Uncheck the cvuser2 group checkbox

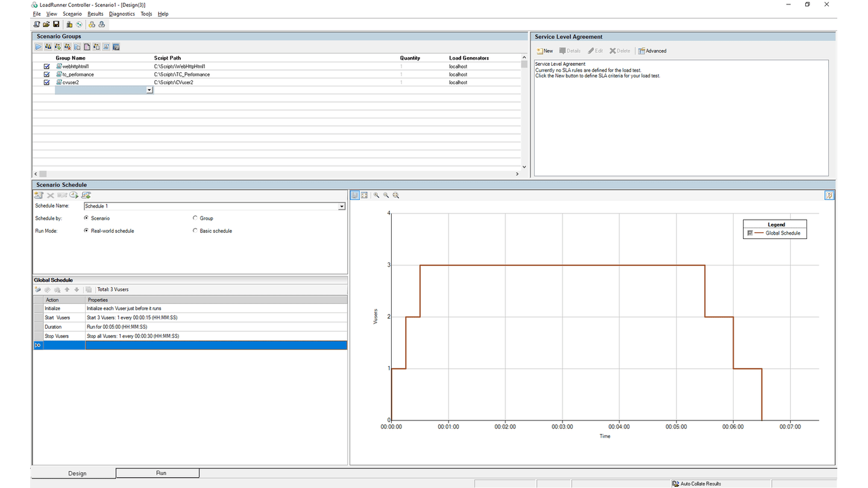pyautogui.click(x=46, y=82)
